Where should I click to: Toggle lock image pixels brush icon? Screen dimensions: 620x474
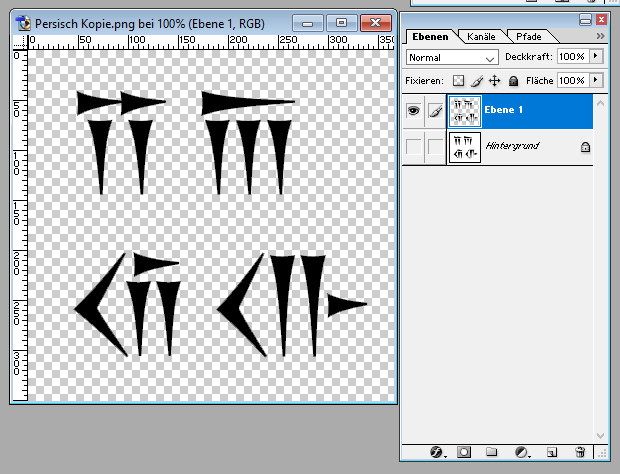(x=476, y=80)
